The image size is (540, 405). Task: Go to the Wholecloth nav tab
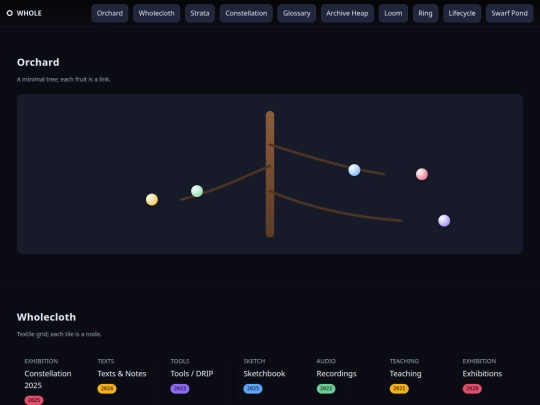pos(156,13)
